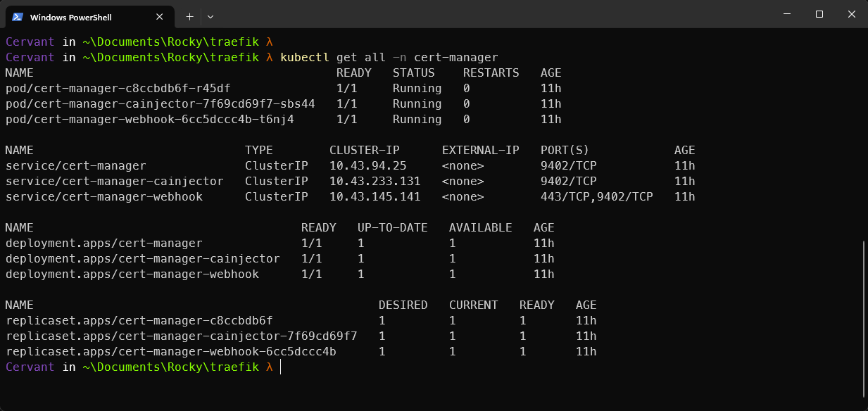This screenshot has height=411, width=868.
Task: Click pod/cert-manager-cainjector pod name
Action: click(x=160, y=104)
